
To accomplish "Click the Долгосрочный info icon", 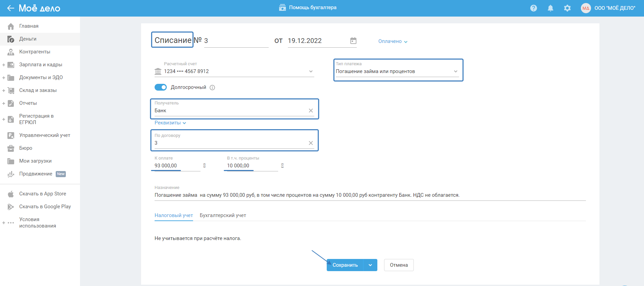I will click(212, 88).
